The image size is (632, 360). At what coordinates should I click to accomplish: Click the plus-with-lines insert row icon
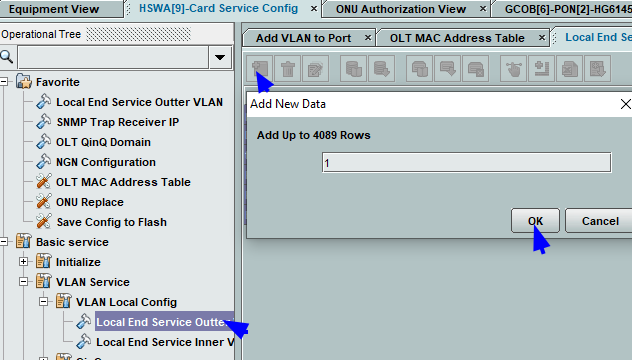point(542,69)
